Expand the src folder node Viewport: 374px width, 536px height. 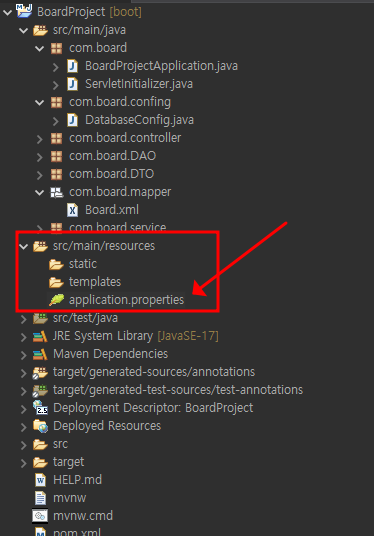point(24,445)
